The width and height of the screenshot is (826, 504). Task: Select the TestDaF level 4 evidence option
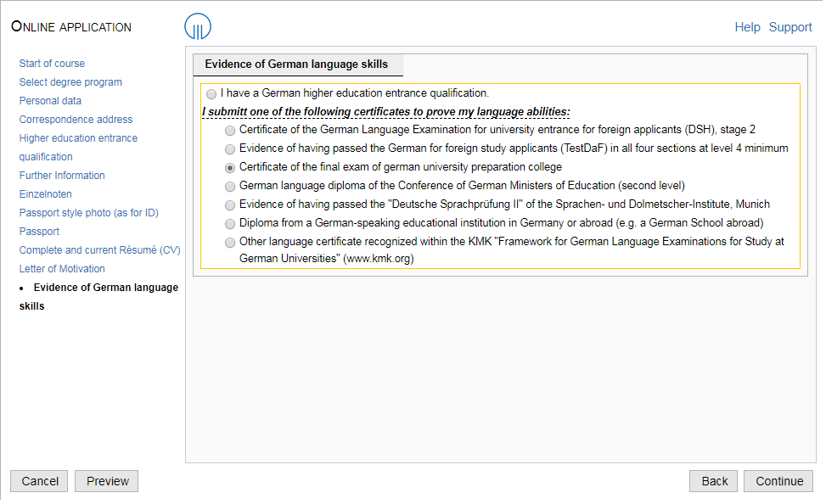click(x=230, y=149)
